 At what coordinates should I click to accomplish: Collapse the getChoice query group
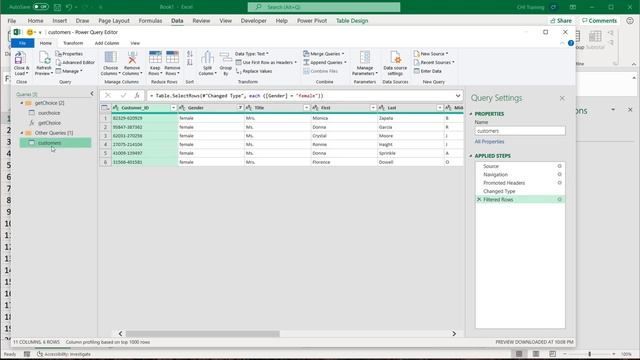pos(22,103)
